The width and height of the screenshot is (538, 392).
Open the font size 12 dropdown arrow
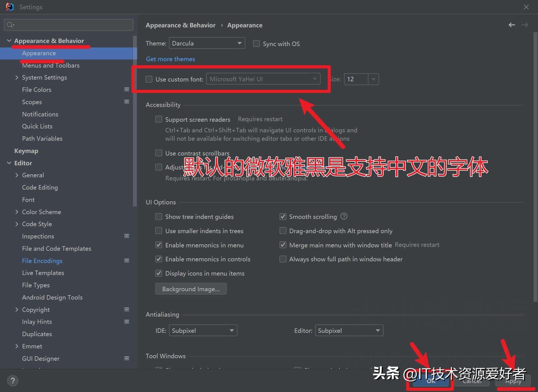click(x=373, y=79)
